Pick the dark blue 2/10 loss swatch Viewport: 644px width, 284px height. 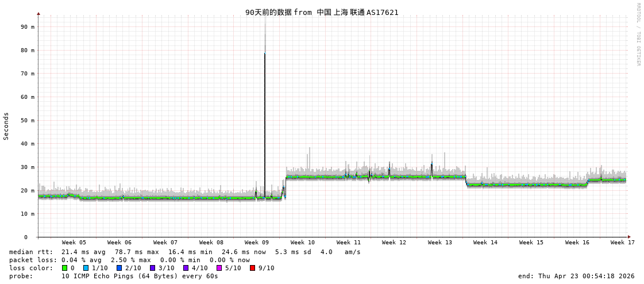point(119,268)
